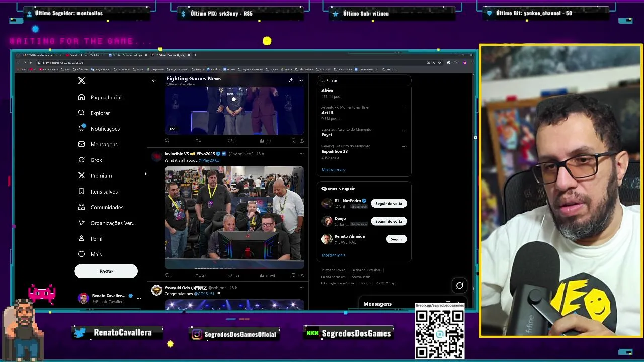View analytics of Invincible VS post
This screenshot has width=644, height=362.
267,276
